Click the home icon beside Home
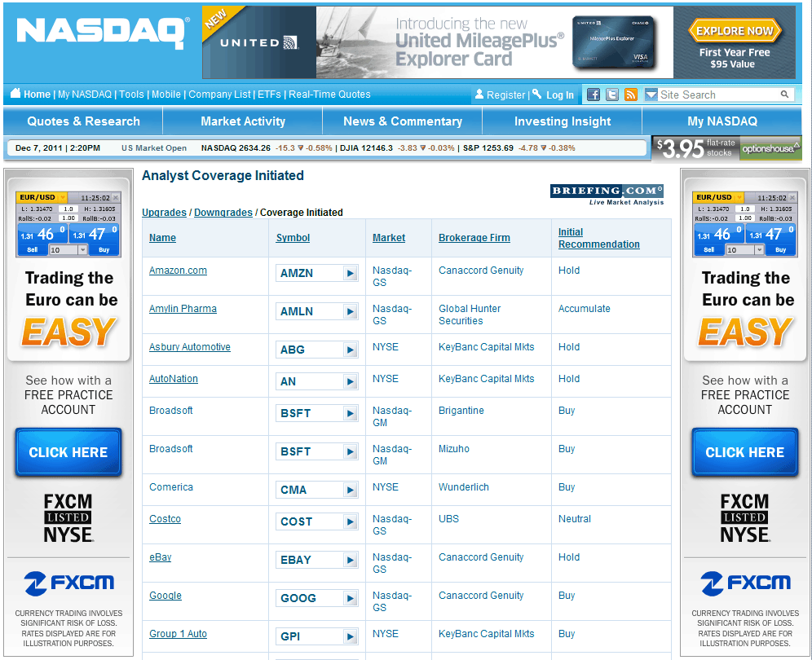 click(x=15, y=93)
